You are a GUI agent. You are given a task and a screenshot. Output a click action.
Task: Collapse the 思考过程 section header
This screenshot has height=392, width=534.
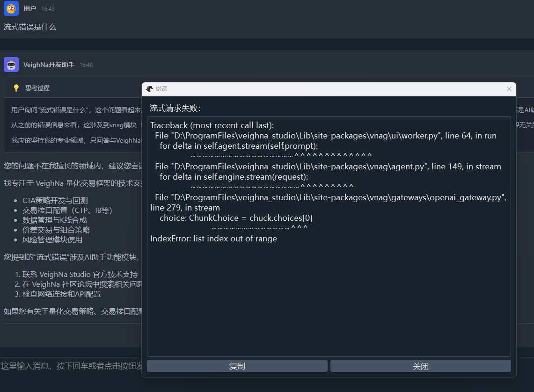click(x=37, y=88)
